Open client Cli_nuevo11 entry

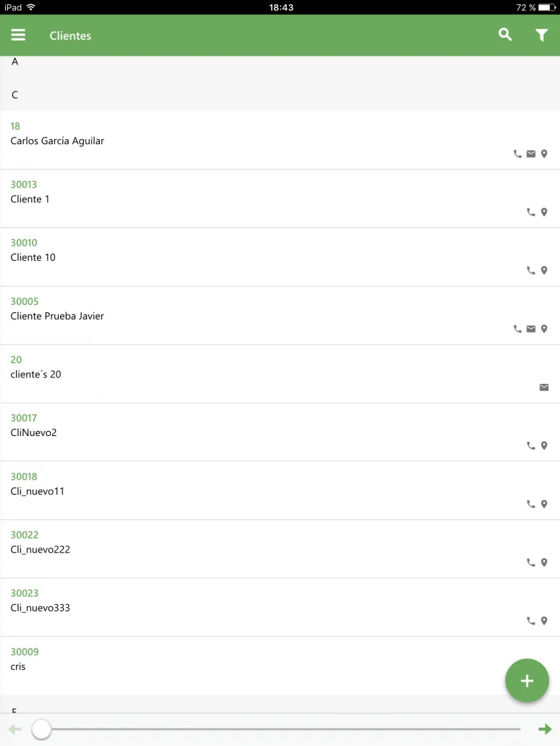pos(280,490)
